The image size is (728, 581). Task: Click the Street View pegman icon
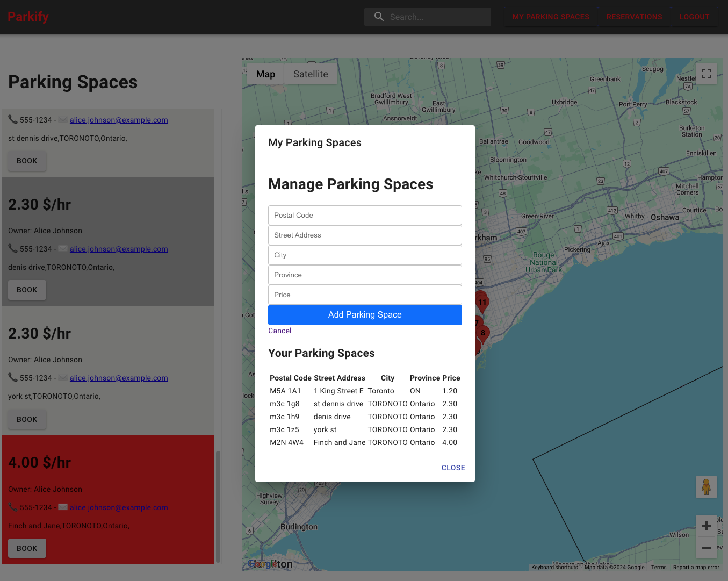pos(706,487)
